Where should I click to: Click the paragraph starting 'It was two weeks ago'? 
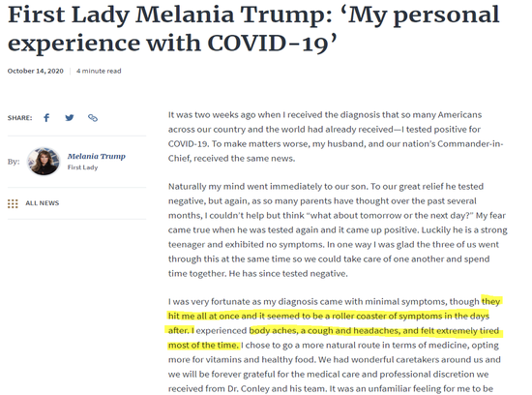[336, 137]
